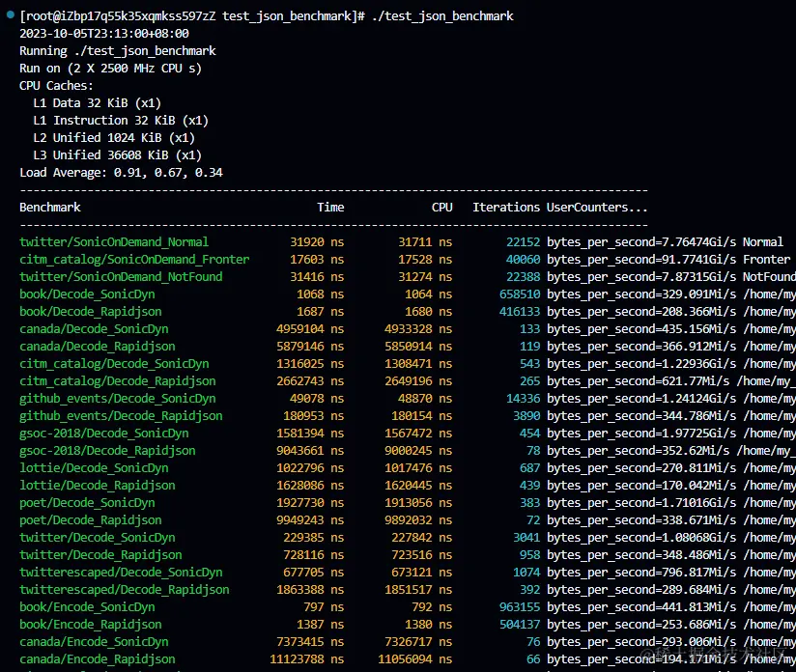Click the timestamp 2023-10-05T23:13:00+08:00
This screenshot has height=672, width=796.
(x=104, y=34)
